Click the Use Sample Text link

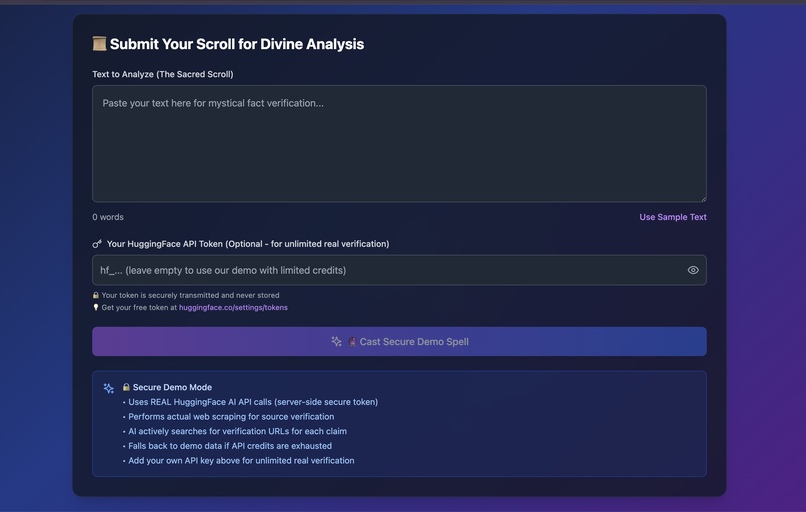point(672,217)
